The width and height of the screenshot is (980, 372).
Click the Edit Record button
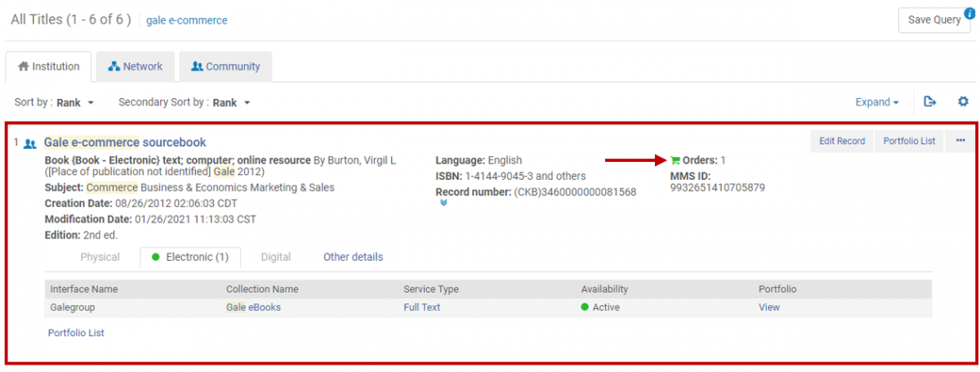point(842,141)
